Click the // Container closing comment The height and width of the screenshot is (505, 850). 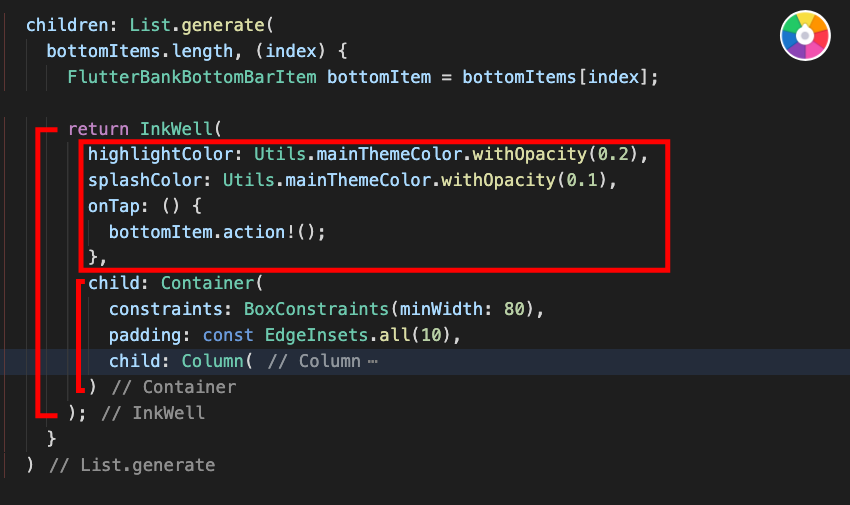[x=173, y=387]
